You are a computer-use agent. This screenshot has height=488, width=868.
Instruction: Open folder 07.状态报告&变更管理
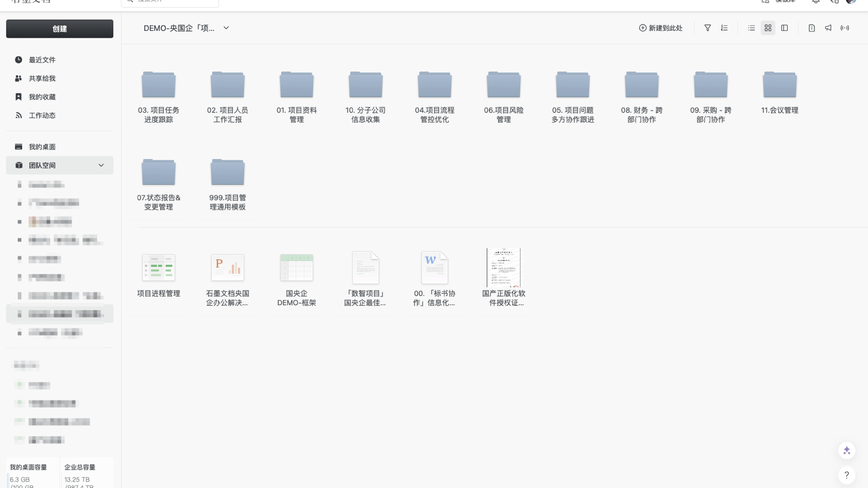[x=158, y=184]
